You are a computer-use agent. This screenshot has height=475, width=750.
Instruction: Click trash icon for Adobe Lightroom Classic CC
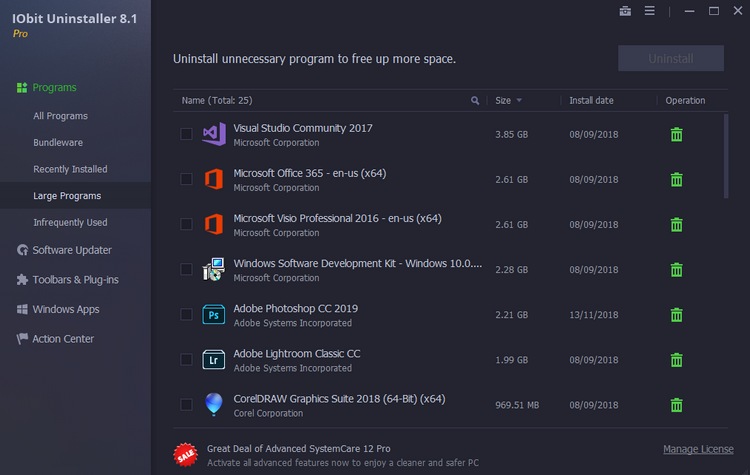[676, 360]
